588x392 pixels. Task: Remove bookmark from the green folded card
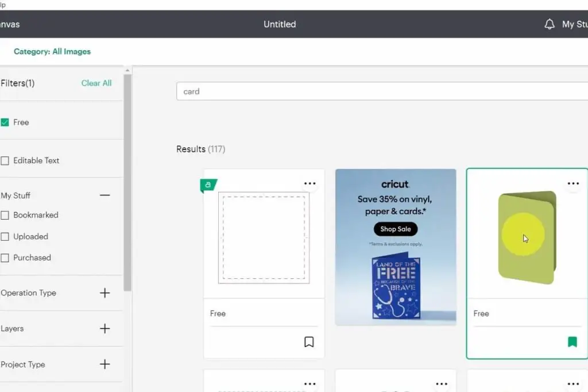coord(572,341)
